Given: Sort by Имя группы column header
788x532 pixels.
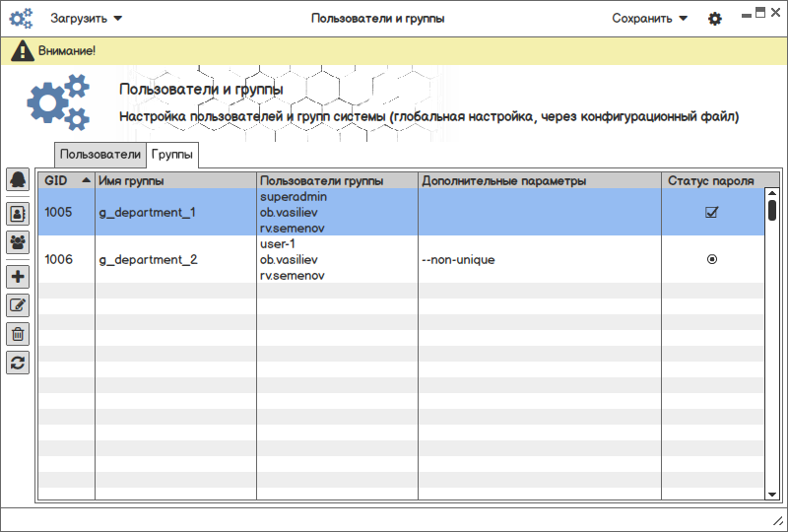Looking at the screenshot, I should (176, 180).
